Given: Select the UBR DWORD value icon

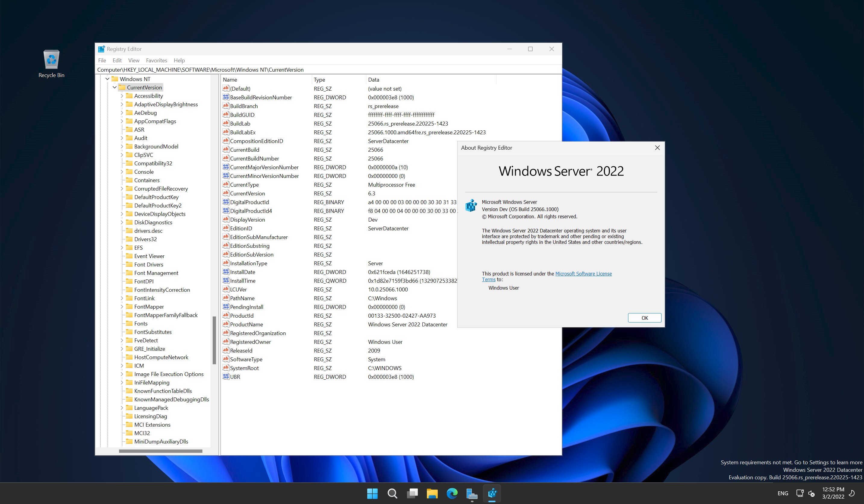Looking at the screenshot, I should (226, 377).
